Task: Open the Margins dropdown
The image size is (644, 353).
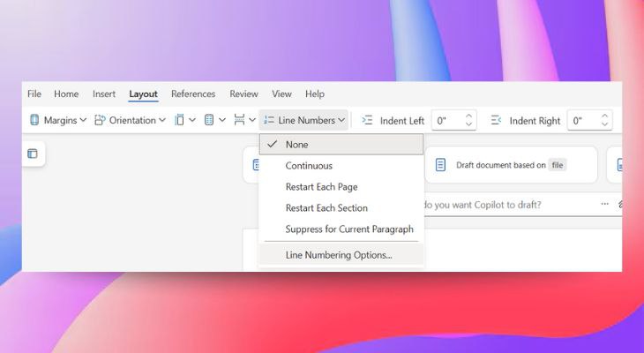Action: [58, 120]
